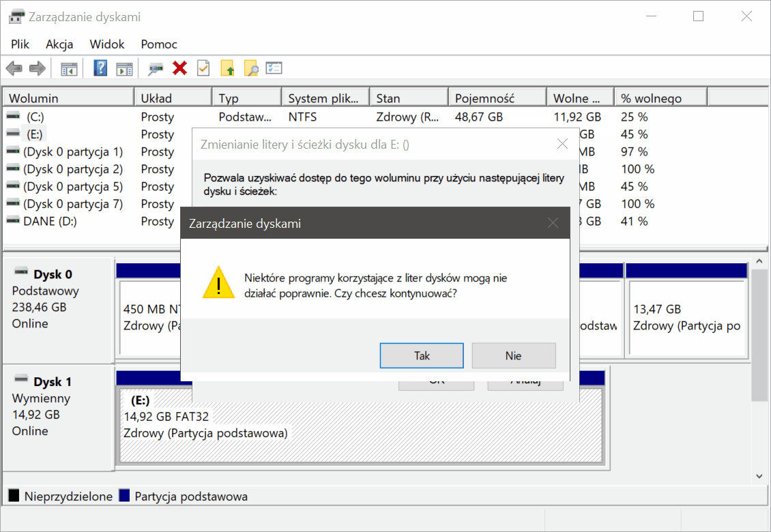Decline the warning by clicking Nie
The height and width of the screenshot is (532, 771).
tap(513, 355)
